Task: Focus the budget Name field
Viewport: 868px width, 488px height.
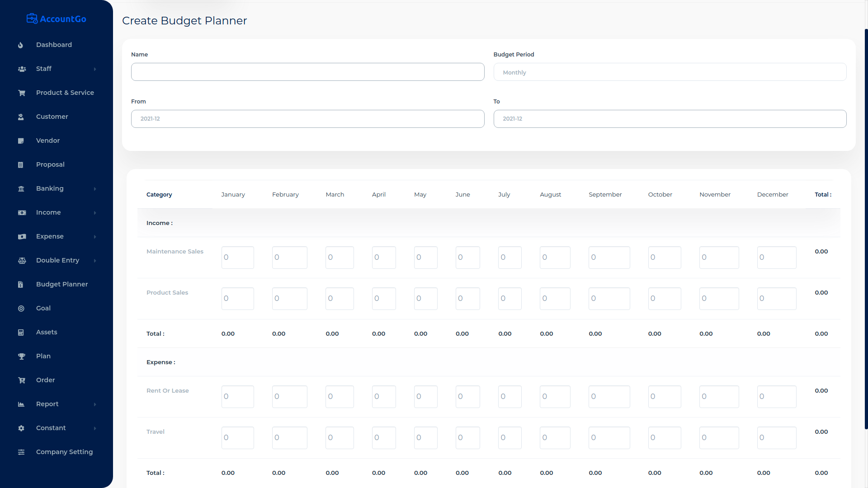Action: click(307, 72)
